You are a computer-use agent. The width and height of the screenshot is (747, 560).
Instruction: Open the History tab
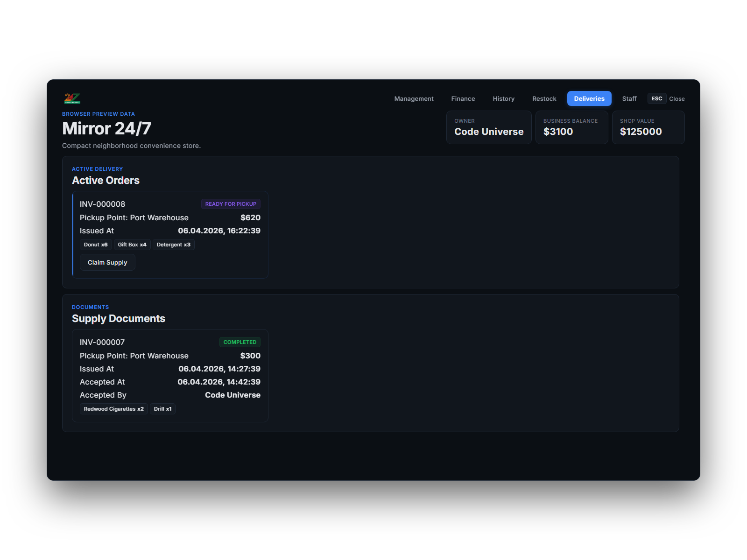click(x=503, y=98)
